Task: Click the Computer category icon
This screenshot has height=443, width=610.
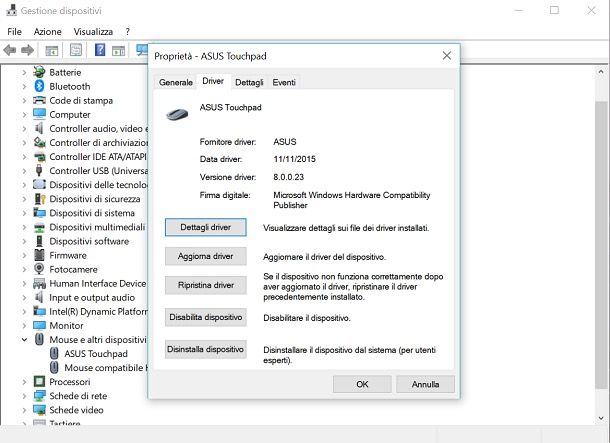Action: click(39, 114)
